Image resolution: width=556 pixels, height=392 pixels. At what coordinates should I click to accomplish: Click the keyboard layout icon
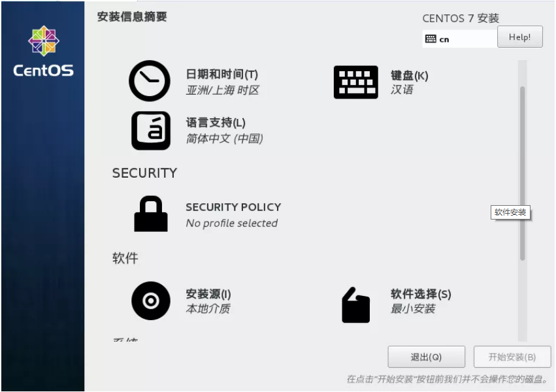355,82
